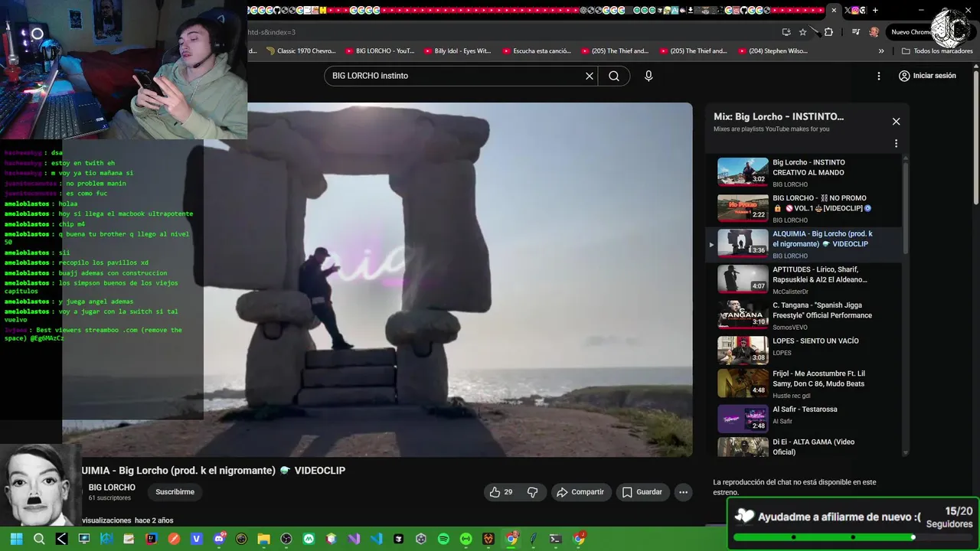Click the install app icon in address bar
Viewport: 980px width, 551px height.
tap(786, 32)
